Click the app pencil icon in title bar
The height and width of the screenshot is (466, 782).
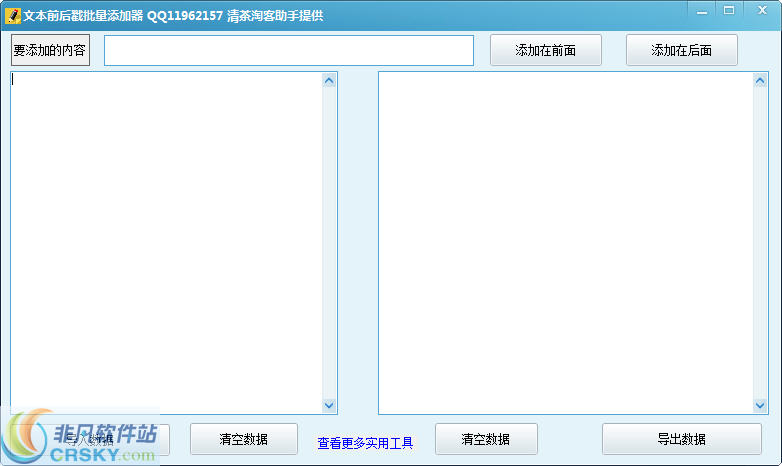[x=12, y=15]
